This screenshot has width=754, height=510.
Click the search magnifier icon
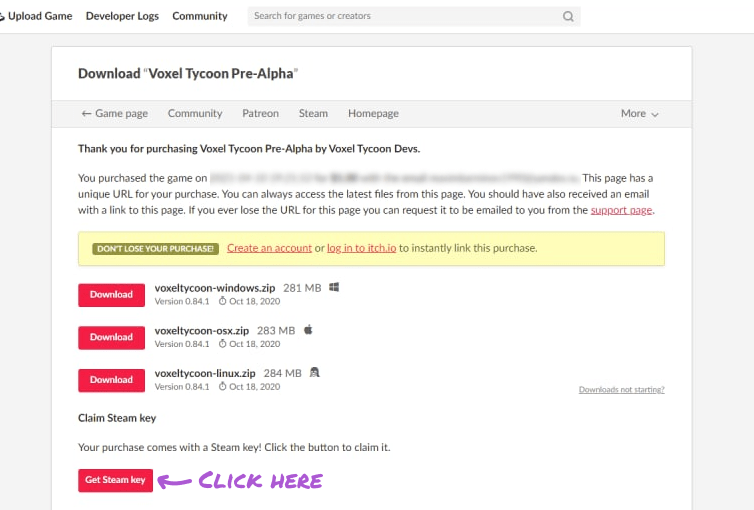[568, 16]
